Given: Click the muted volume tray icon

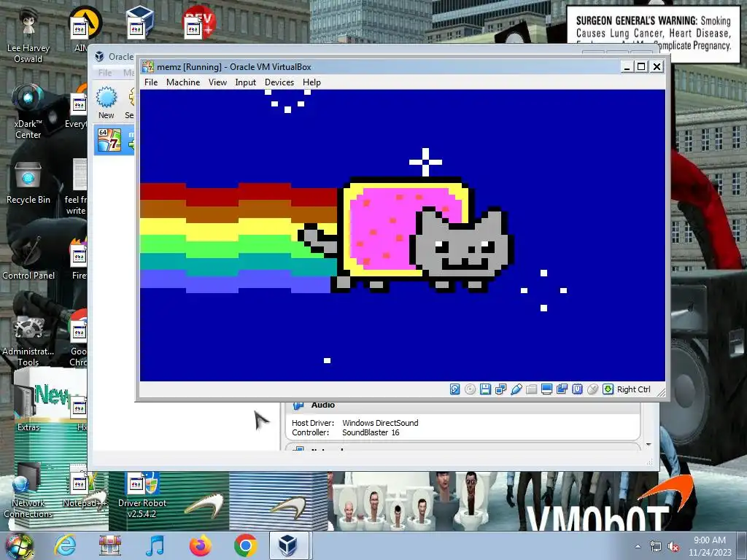Looking at the screenshot, I should point(673,547).
